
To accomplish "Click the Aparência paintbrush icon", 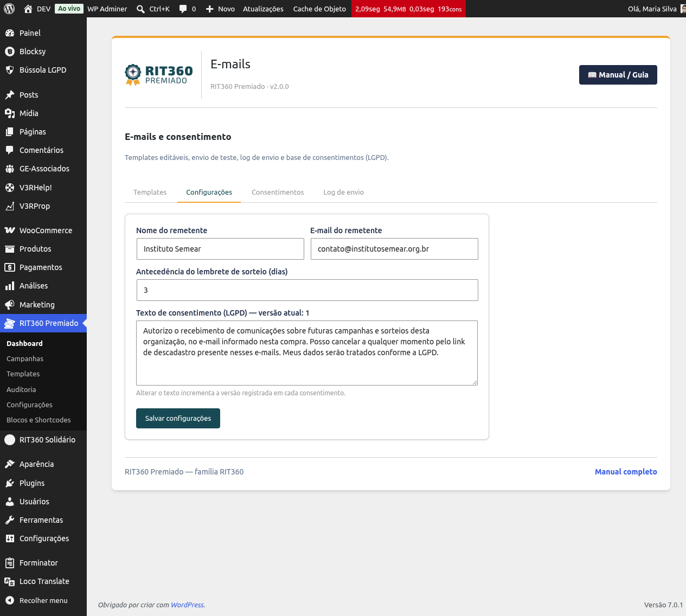I will pyautogui.click(x=10, y=464).
